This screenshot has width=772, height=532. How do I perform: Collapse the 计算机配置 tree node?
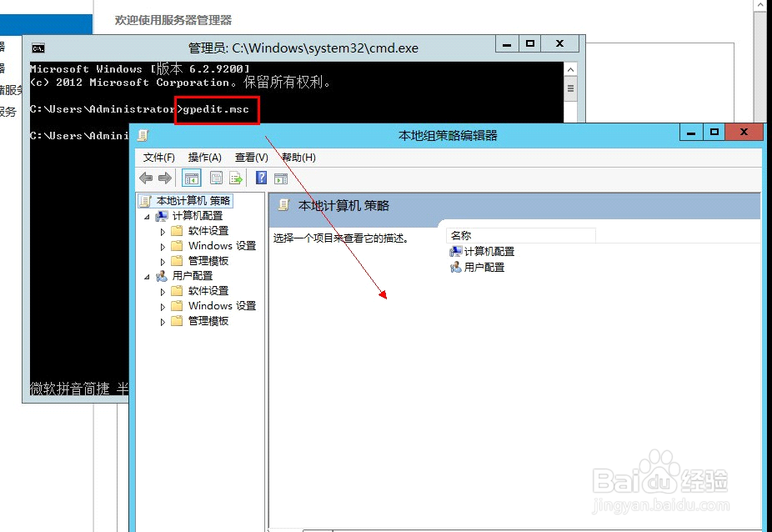coord(148,215)
